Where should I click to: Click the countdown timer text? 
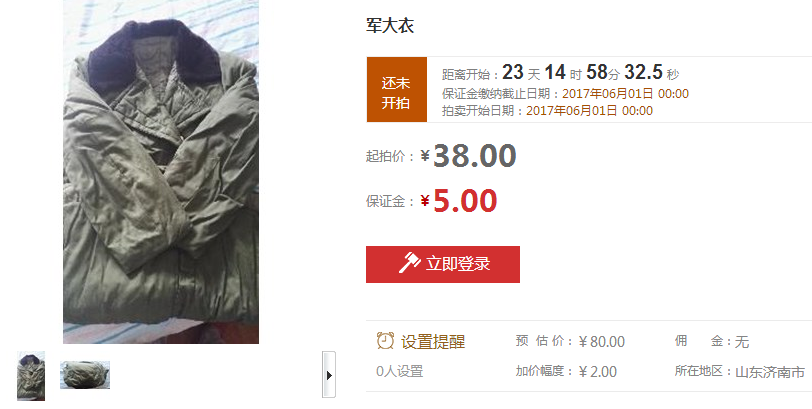(x=560, y=72)
